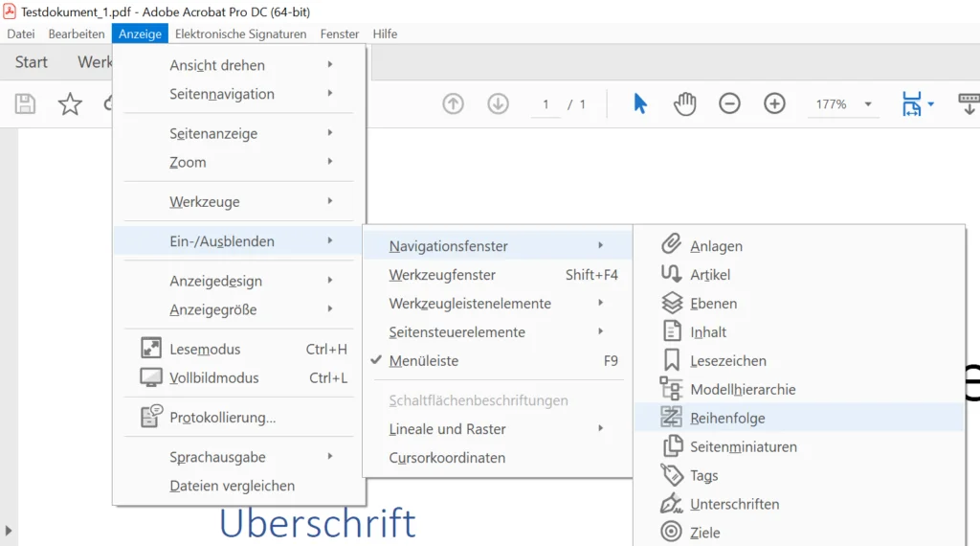
Task: Click the zoom in plus button
Action: [x=774, y=104]
